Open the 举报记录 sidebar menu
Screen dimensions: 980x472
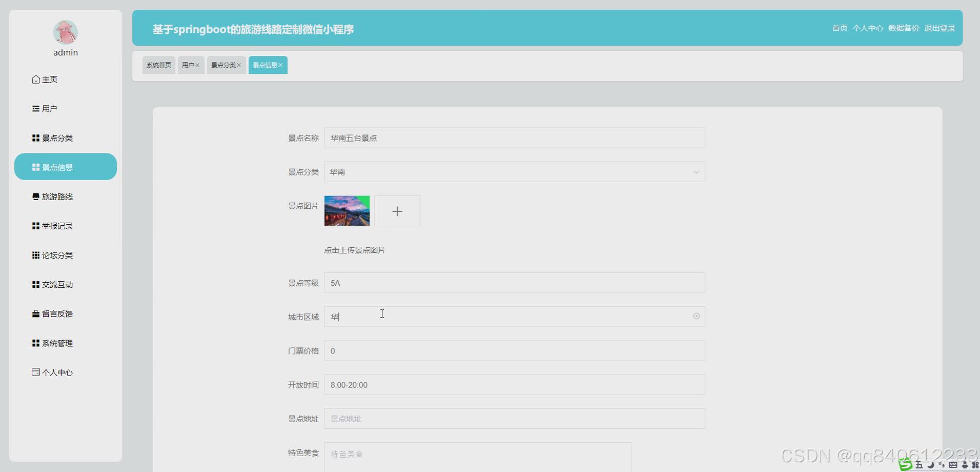pos(66,226)
